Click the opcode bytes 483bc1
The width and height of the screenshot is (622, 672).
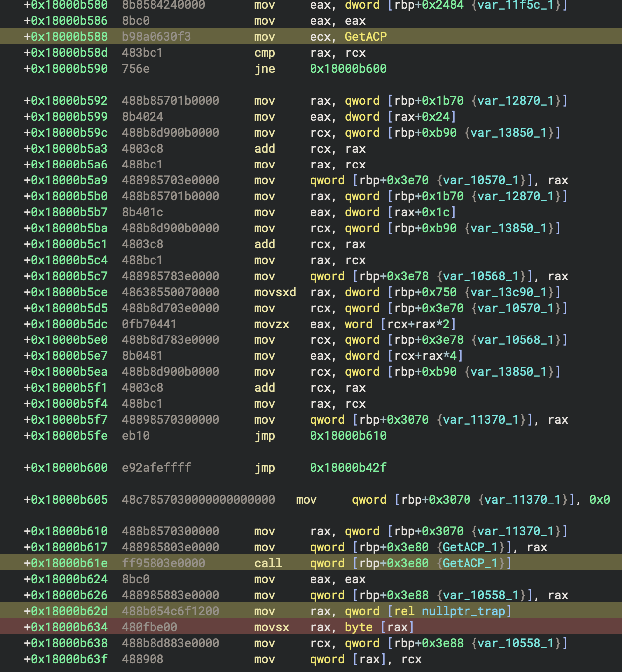click(x=143, y=53)
